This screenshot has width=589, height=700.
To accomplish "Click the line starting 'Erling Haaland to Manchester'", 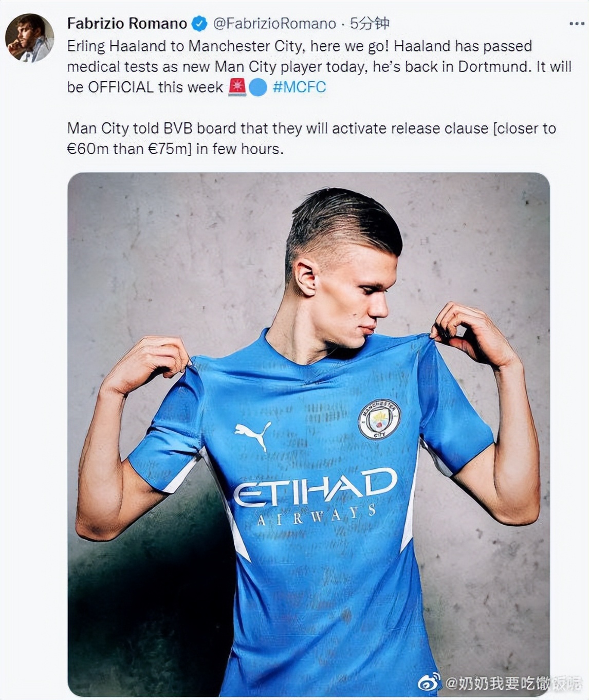I will click(299, 46).
